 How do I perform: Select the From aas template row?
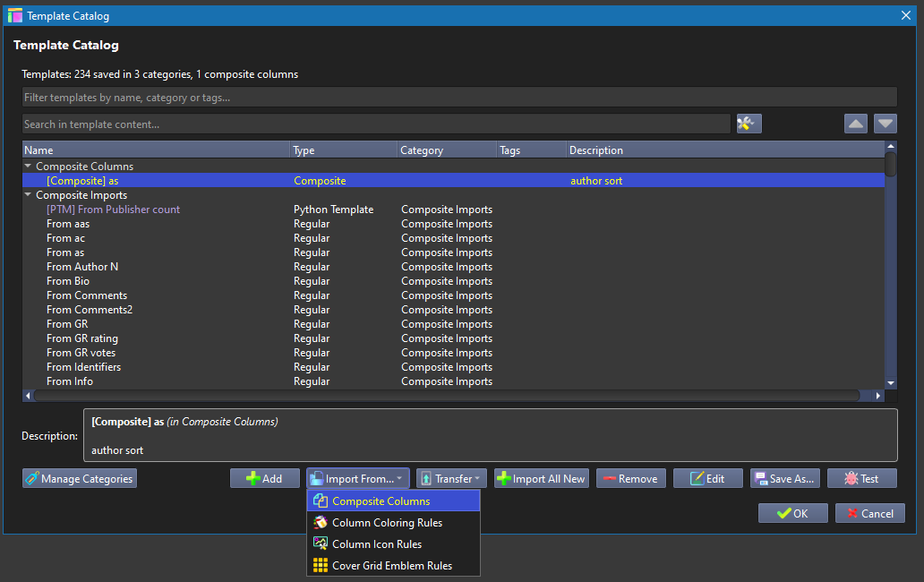point(453,223)
